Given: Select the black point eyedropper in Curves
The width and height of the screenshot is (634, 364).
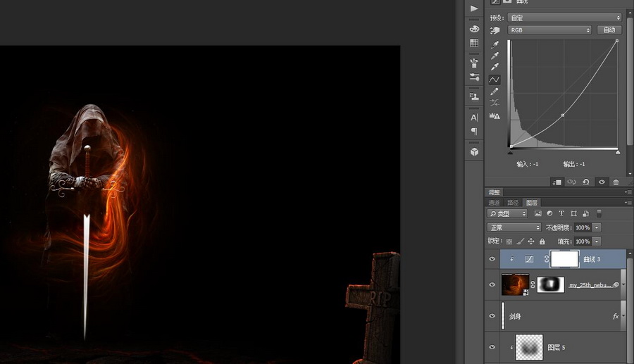Looking at the screenshot, I should 495,43.
